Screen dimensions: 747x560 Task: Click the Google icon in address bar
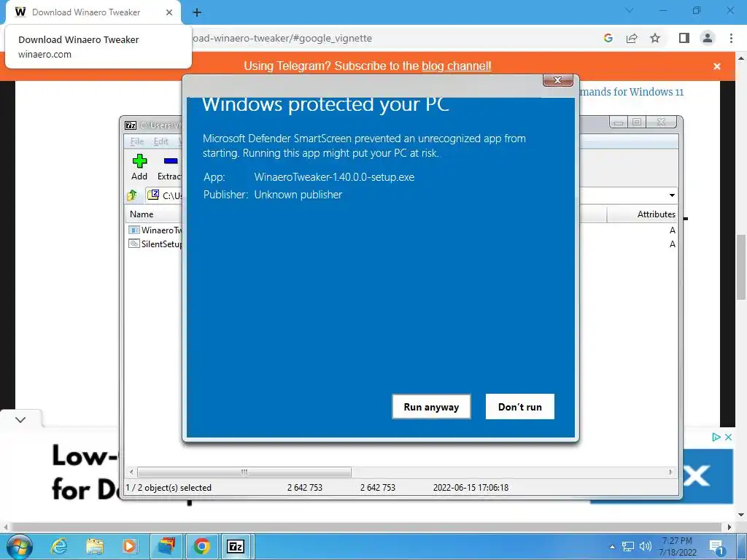click(608, 38)
